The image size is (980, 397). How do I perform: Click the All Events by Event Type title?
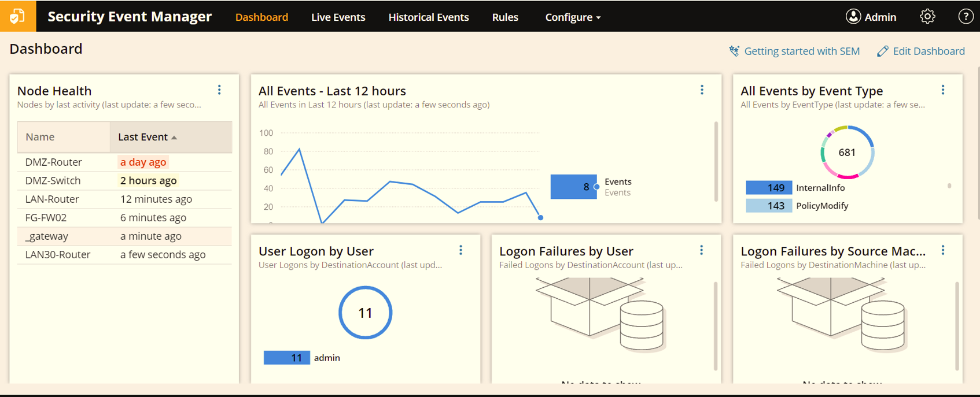pyautogui.click(x=812, y=91)
